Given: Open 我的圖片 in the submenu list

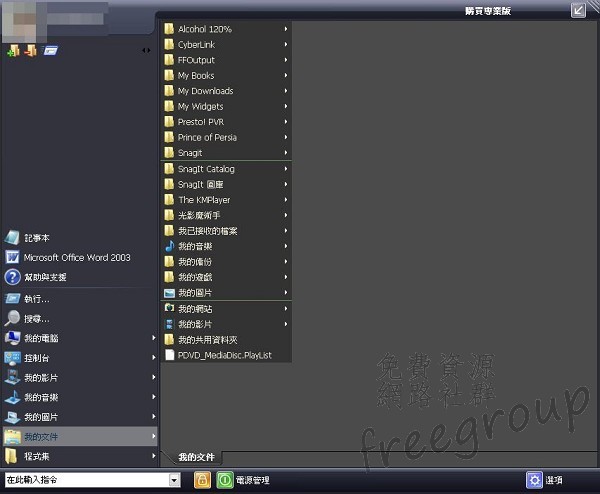Looking at the screenshot, I should click(226, 293).
